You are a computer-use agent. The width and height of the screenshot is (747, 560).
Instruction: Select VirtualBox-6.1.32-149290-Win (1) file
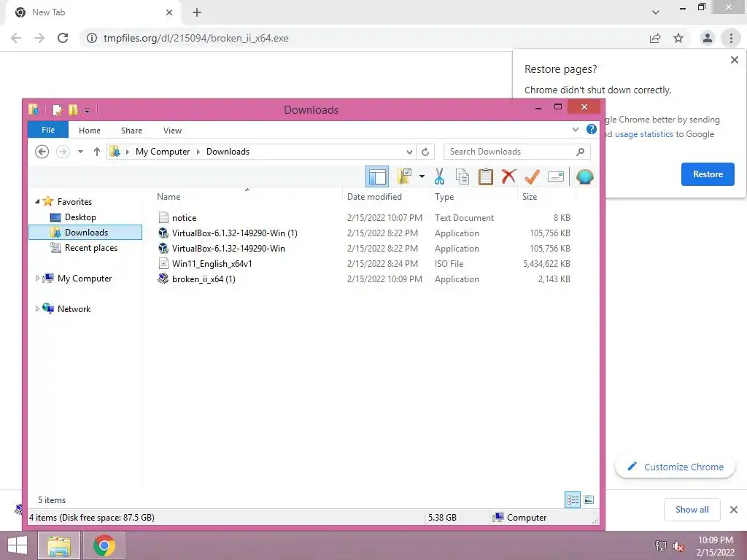[234, 233]
